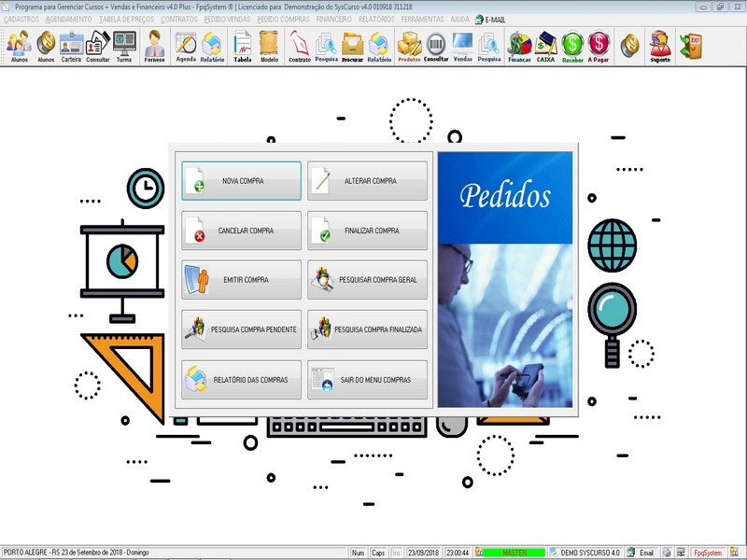Click the PESQUISA COMPRA PENDENTE button
747x560 pixels.
pos(241,329)
